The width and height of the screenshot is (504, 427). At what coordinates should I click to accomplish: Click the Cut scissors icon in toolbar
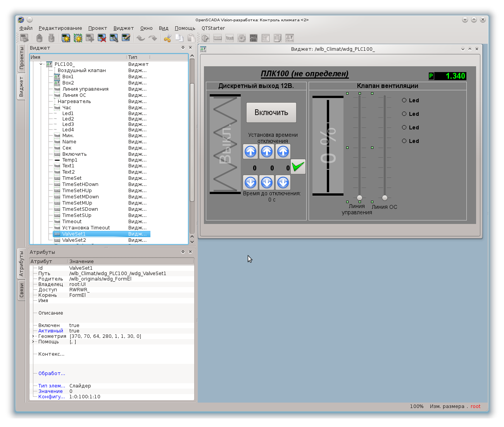tap(167, 38)
